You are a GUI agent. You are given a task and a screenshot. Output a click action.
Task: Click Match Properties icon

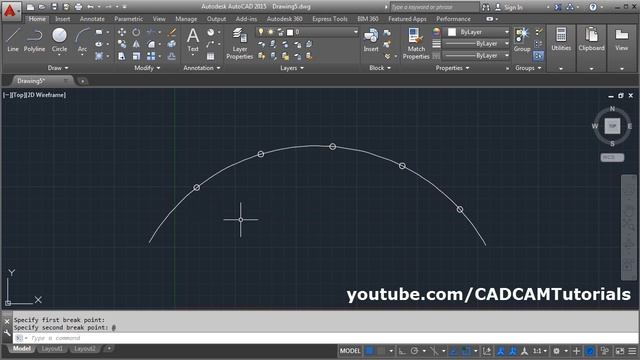(x=416, y=44)
